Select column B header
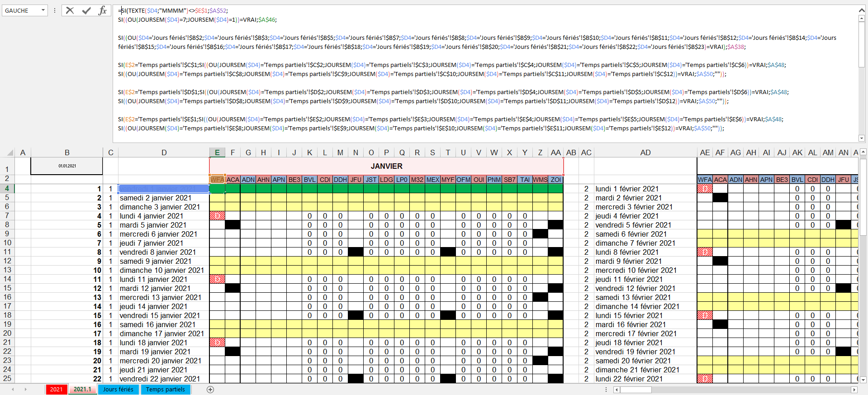Screen dimensions: 868x395 67,153
